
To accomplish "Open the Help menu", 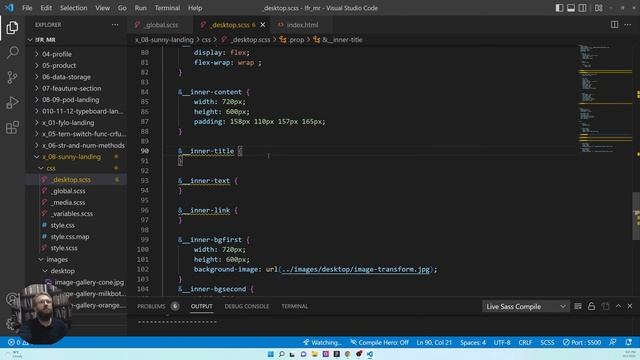I will [195, 8].
